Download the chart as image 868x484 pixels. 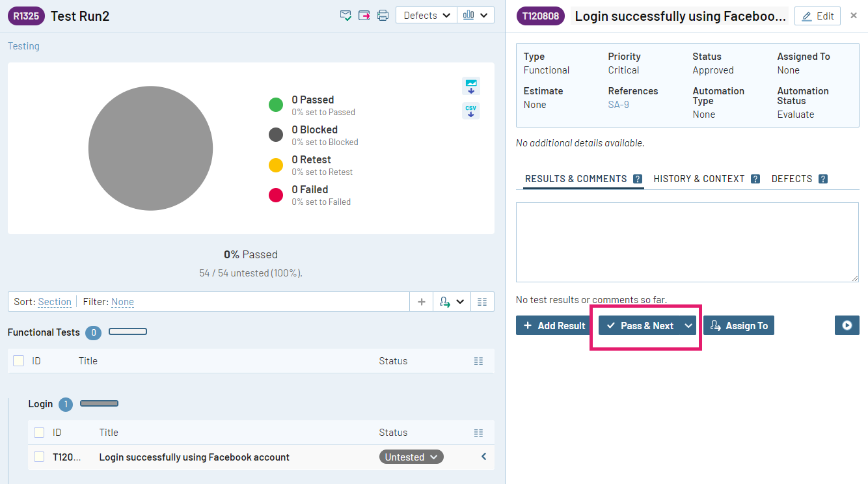click(471, 86)
